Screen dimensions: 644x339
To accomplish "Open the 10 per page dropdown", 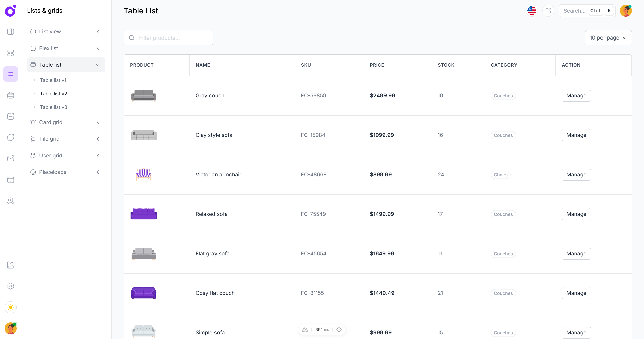I will point(608,38).
